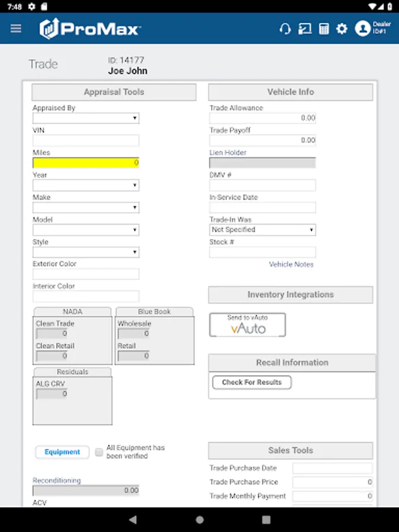Change the Trade-In Was Not Specified dropdown
The image size is (399, 532).
pyautogui.click(x=262, y=230)
